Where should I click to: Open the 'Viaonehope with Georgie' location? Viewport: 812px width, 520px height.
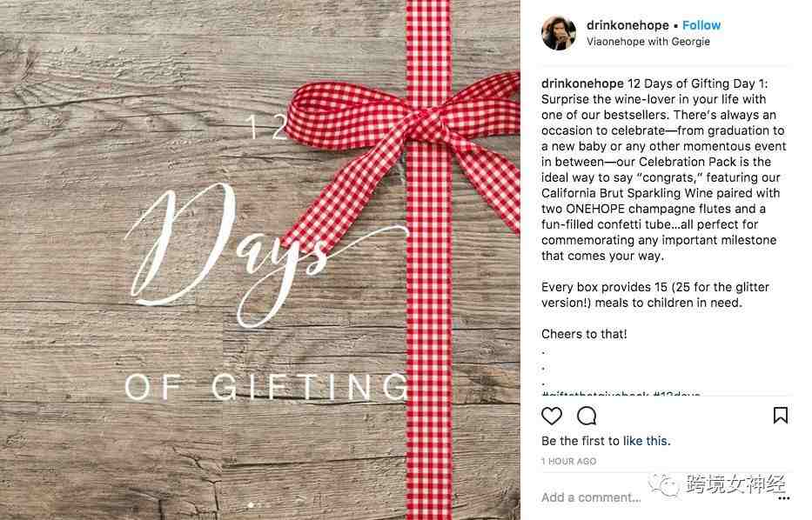(648, 42)
